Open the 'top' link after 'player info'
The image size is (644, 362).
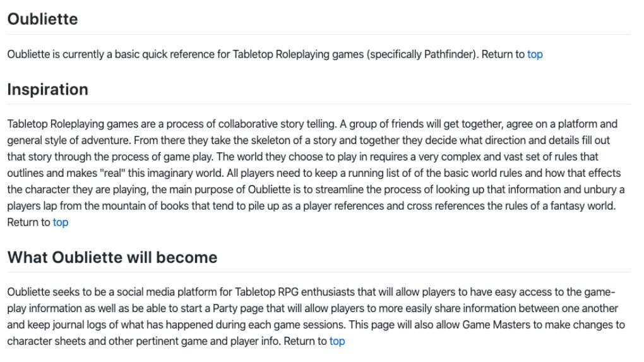tap(337, 341)
